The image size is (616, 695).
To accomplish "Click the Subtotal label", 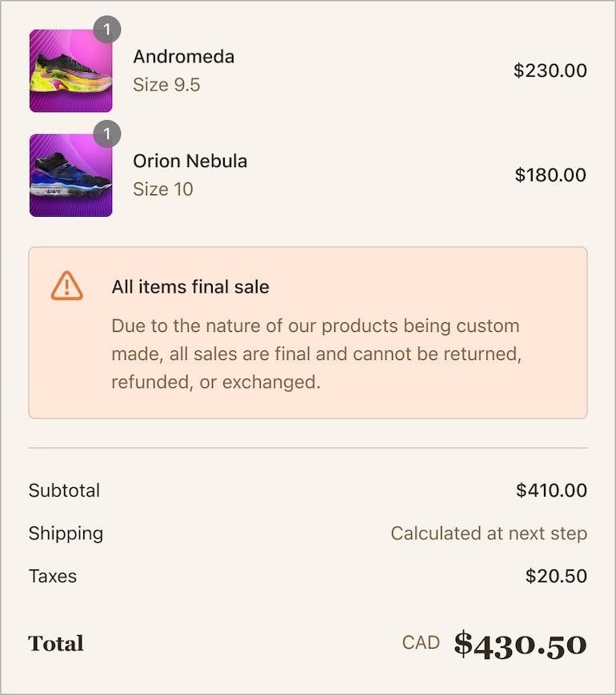I will [x=64, y=490].
